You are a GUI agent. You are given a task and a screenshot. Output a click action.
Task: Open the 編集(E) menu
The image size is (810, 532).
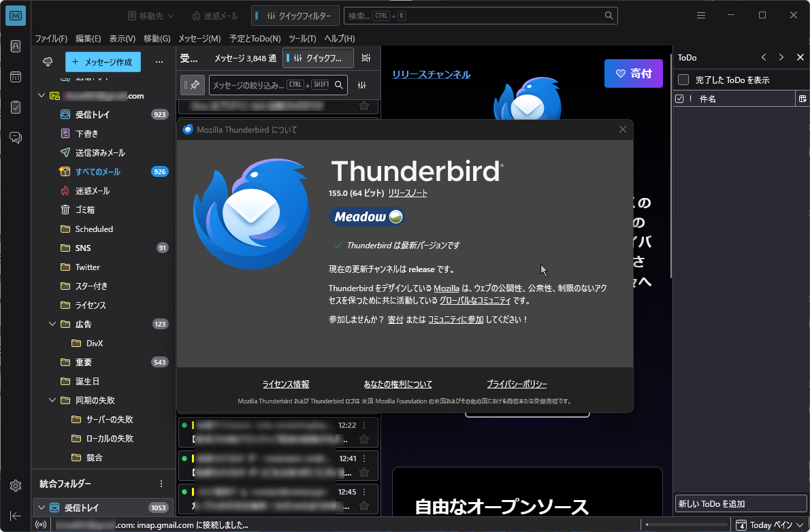pyautogui.click(x=88, y=38)
